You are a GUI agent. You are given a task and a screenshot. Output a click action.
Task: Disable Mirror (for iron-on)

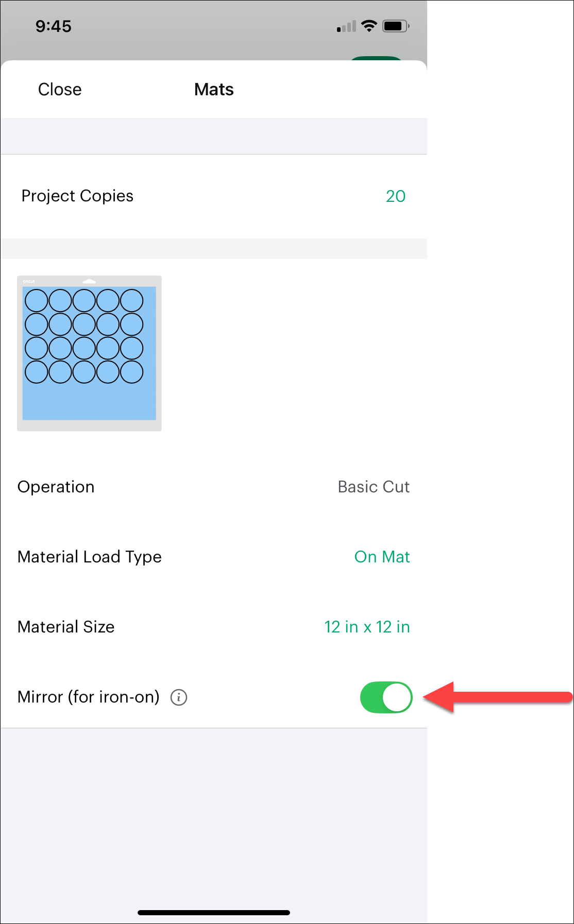(x=386, y=697)
